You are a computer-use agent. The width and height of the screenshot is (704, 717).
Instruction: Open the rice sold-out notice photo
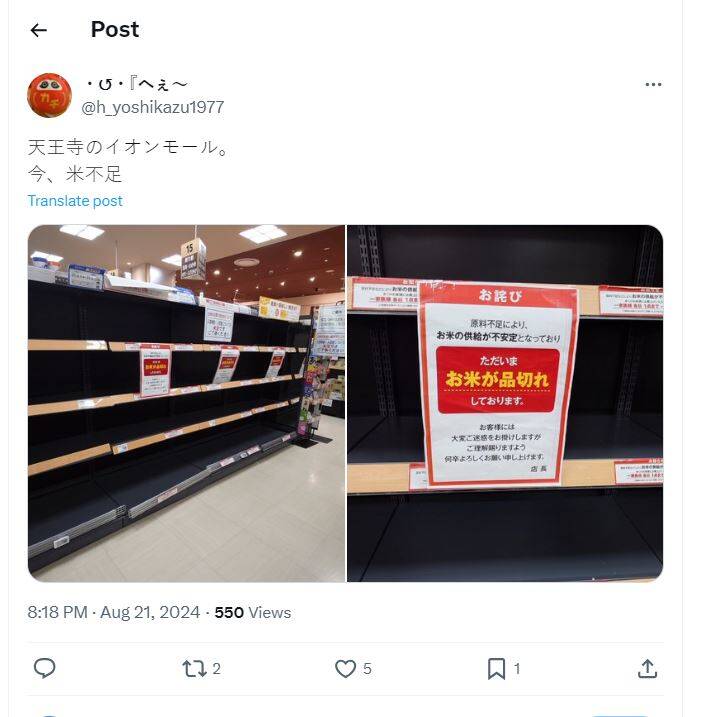click(505, 403)
